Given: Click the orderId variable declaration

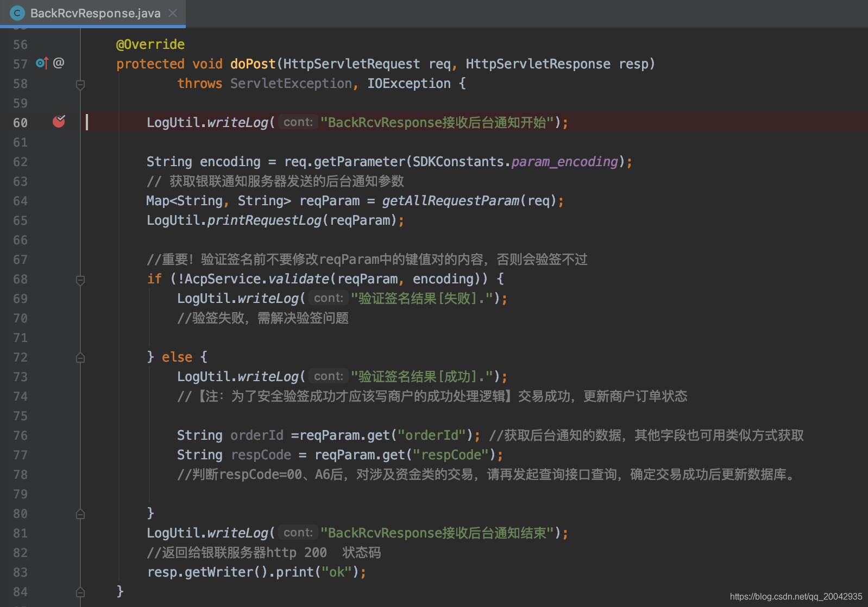Looking at the screenshot, I should tap(257, 435).
